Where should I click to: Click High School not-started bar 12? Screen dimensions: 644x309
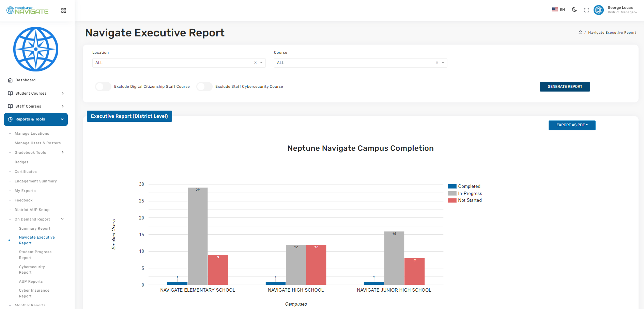click(316, 265)
